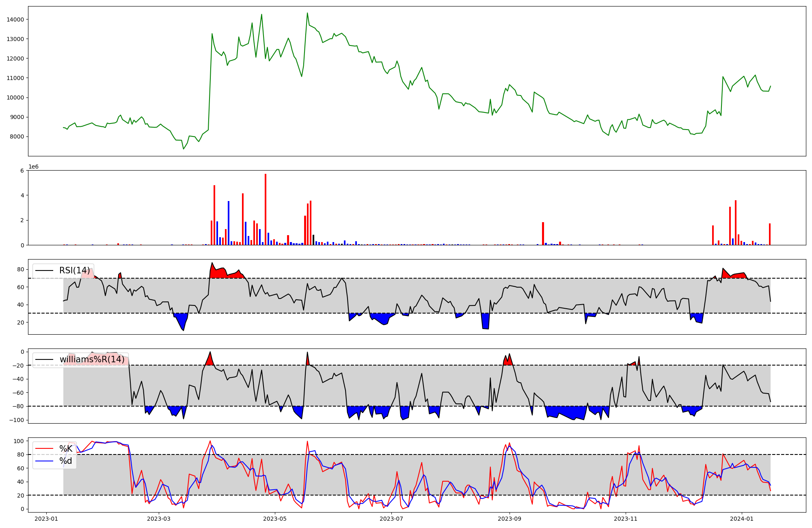This screenshot has height=528, width=812.
Task: Click the lowest trough of green price line
Action: (184, 149)
